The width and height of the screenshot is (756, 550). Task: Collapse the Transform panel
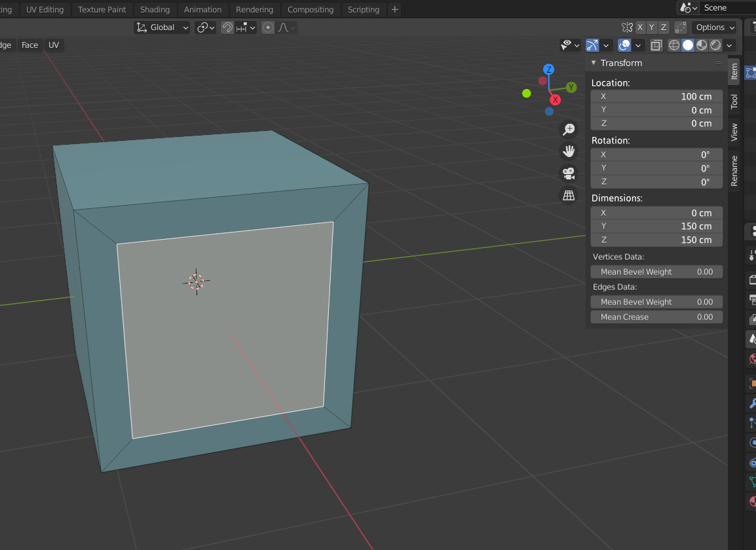click(594, 63)
